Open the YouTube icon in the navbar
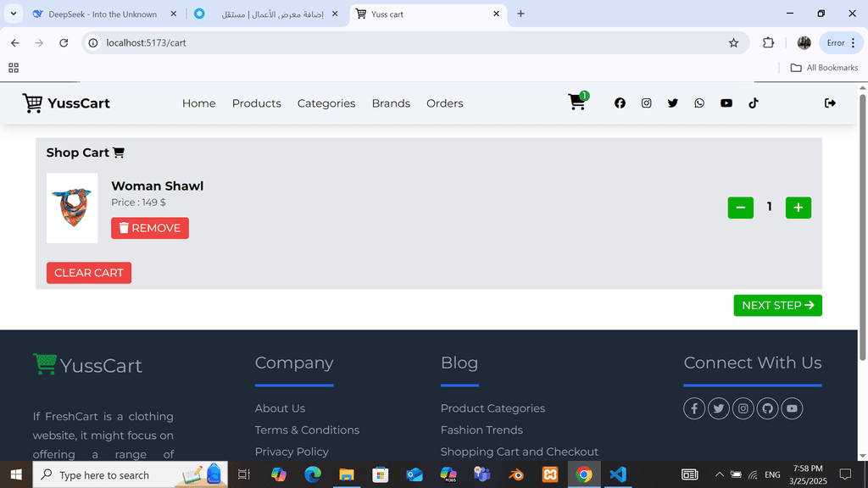 click(726, 103)
